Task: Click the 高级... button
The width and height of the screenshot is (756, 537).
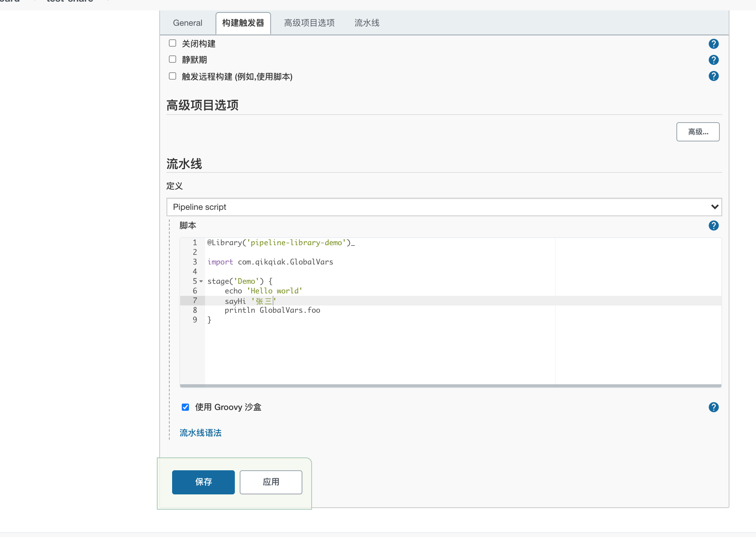Action: 698,132
